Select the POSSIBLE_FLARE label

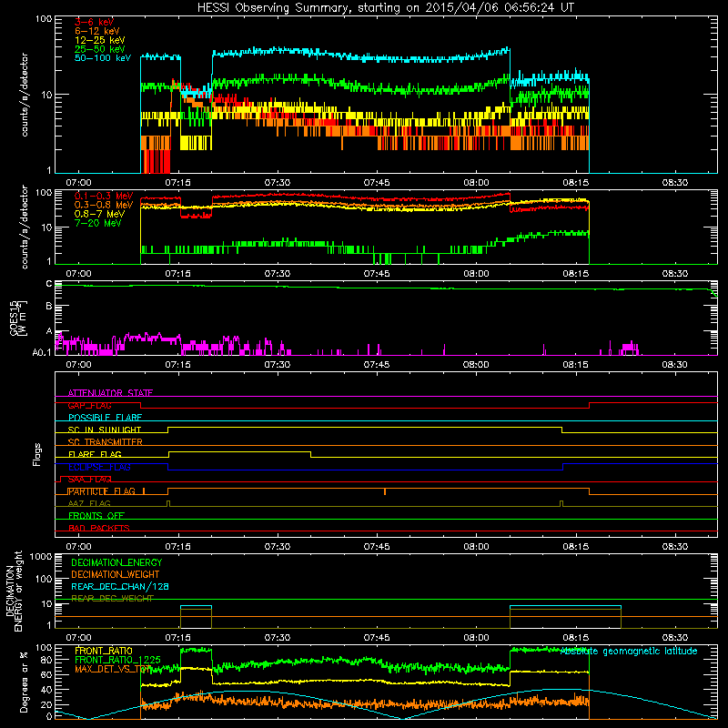tap(105, 418)
